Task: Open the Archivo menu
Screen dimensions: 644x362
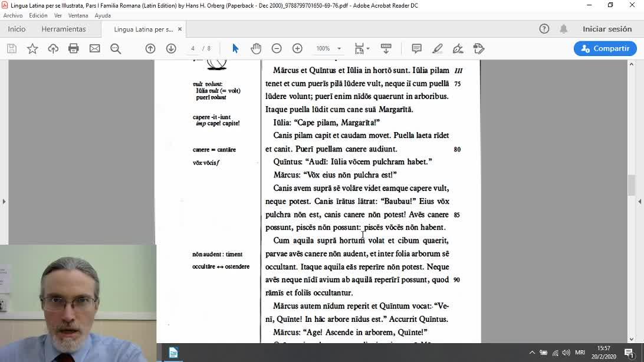Action: click(x=13, y=15)
